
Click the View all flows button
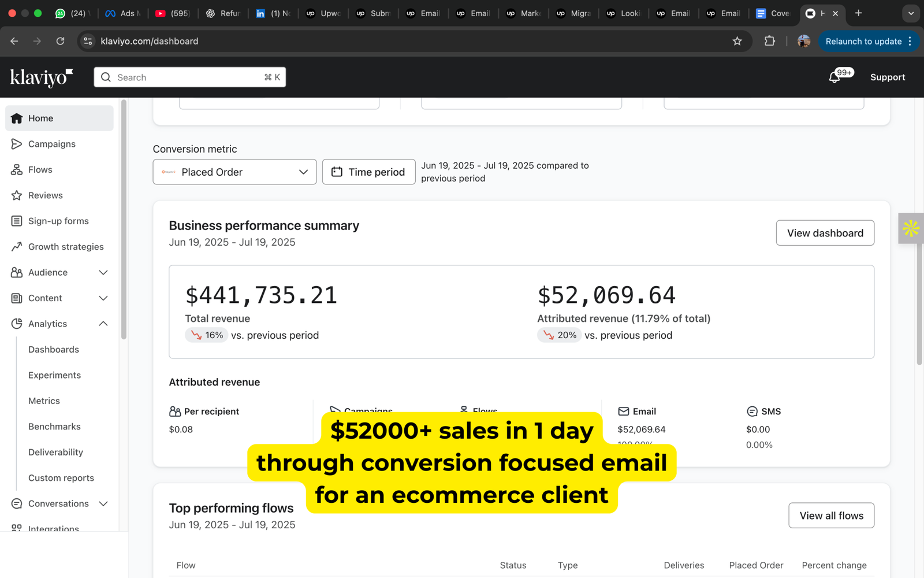tap(831, 516)
